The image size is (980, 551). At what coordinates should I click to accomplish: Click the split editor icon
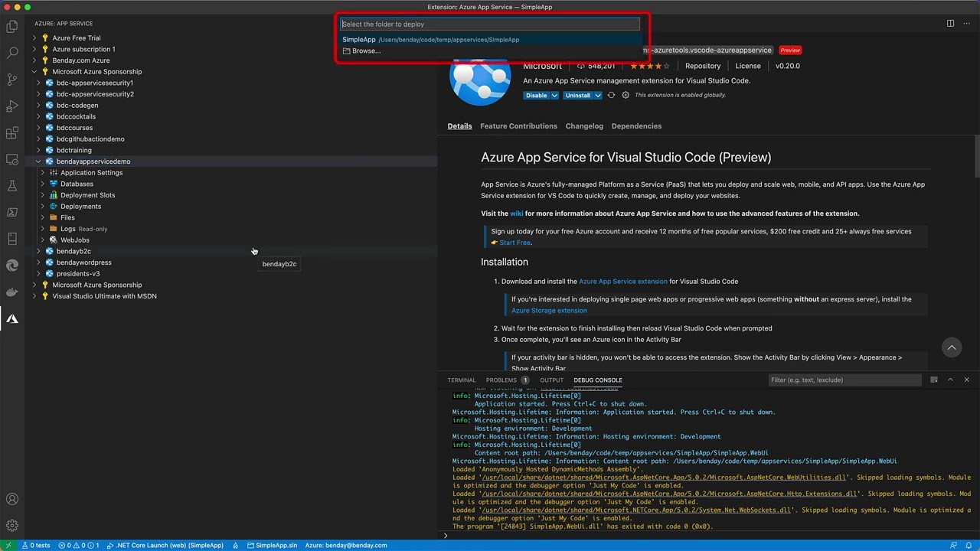pos(950,24)
